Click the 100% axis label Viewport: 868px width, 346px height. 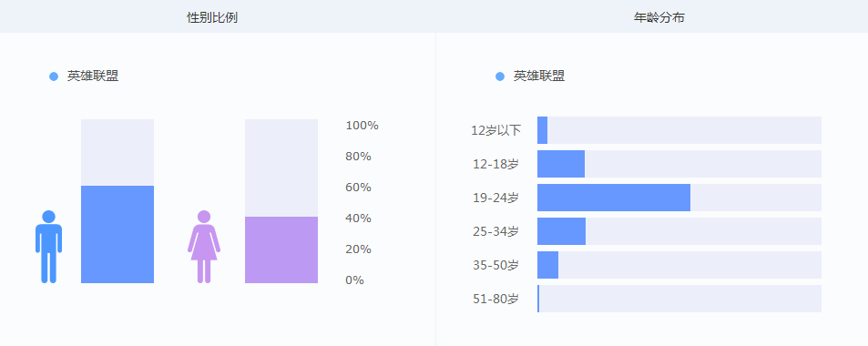(x=362, y=126)
